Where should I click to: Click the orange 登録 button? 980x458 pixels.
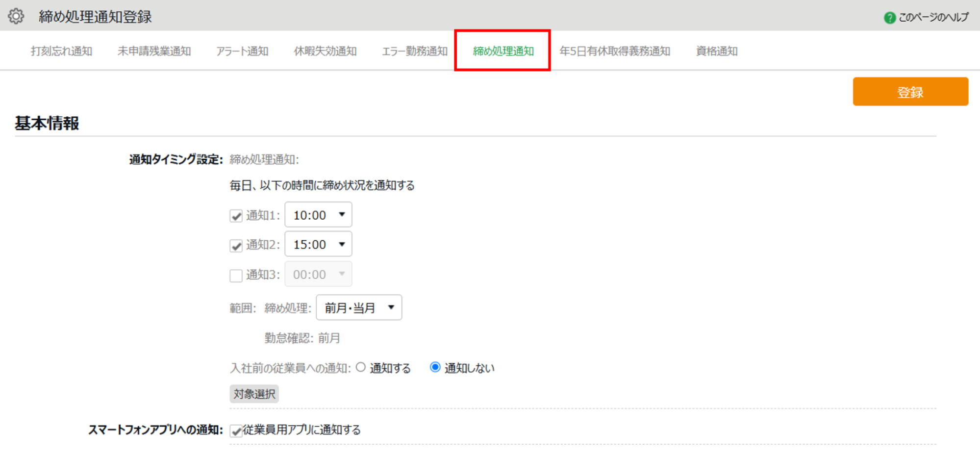pos(910,92)
